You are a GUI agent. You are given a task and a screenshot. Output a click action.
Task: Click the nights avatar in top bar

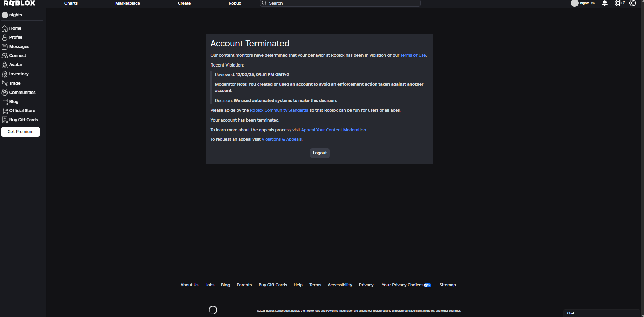(x=574, y=3)
